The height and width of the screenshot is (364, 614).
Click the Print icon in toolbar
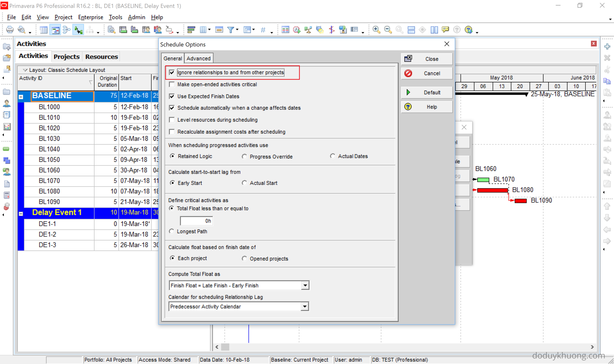pyautogui.click(x=10, y=30)
